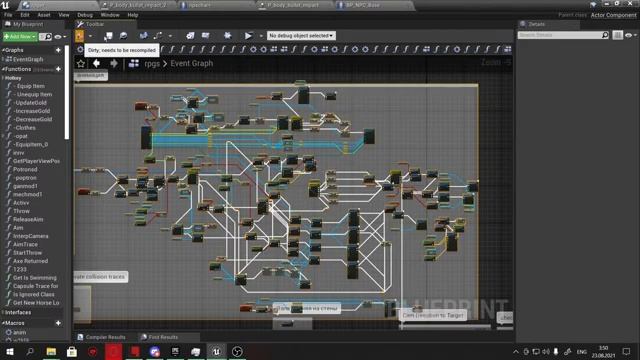Click the Save toolbar icon
Viewport: 640px width, 360px height.
(108, 36)
